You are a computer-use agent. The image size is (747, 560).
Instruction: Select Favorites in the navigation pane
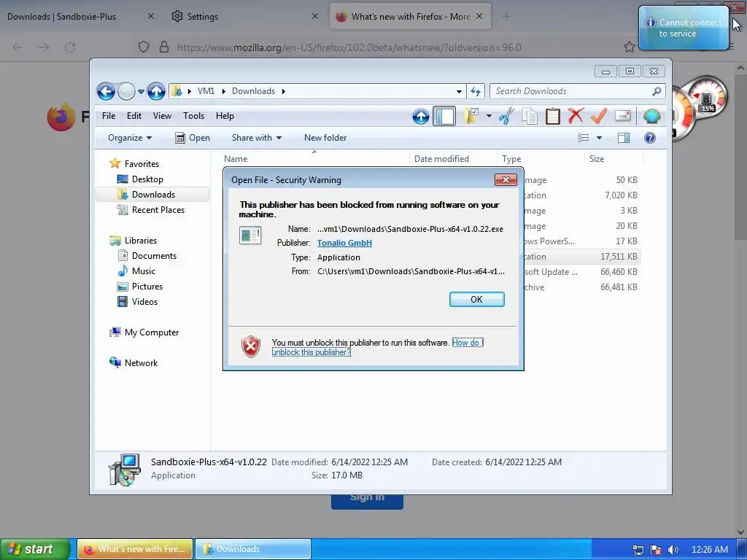click(142, 164)
